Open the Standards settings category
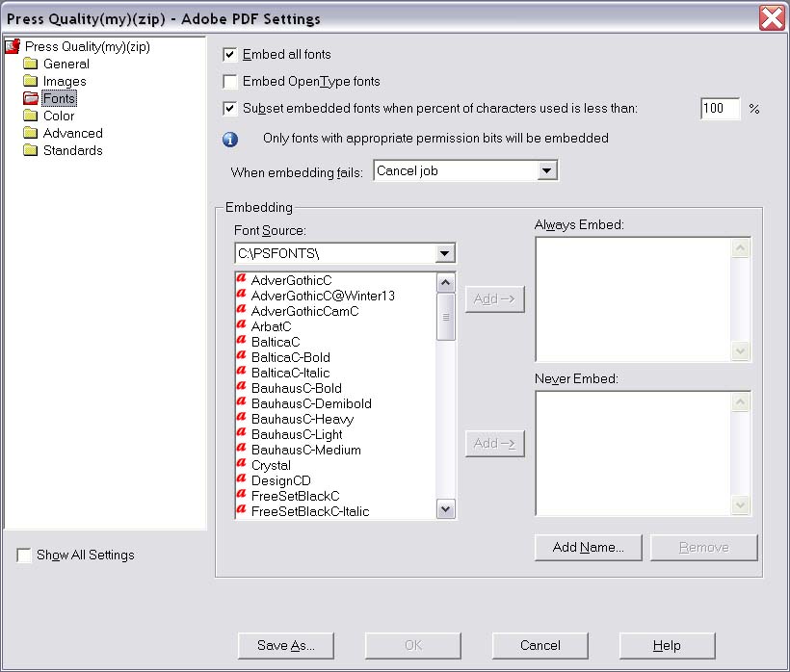 click(x=72, y=150)
